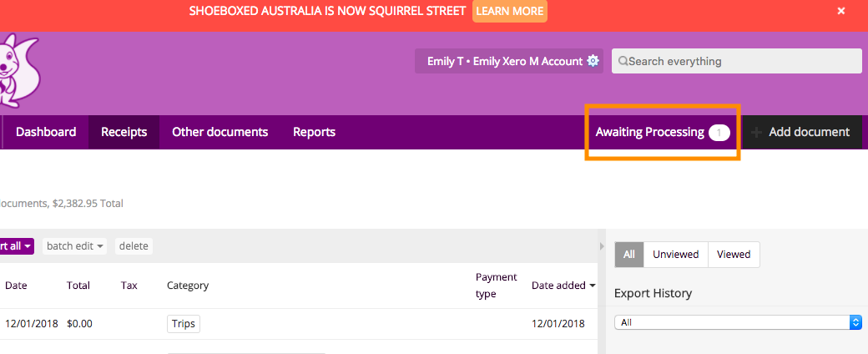Go to the Dashboard tab
This screenshot has width=868, height=354.
coord(46,132)
